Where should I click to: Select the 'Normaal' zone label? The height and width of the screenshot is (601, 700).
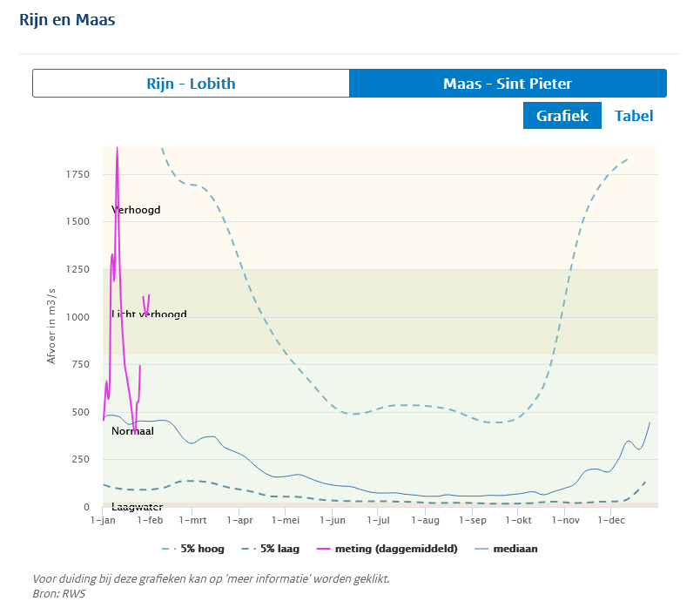coord(132,430)
